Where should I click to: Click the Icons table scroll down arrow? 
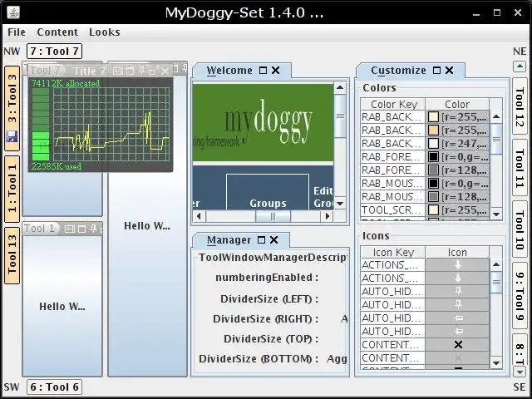(496, 363)
